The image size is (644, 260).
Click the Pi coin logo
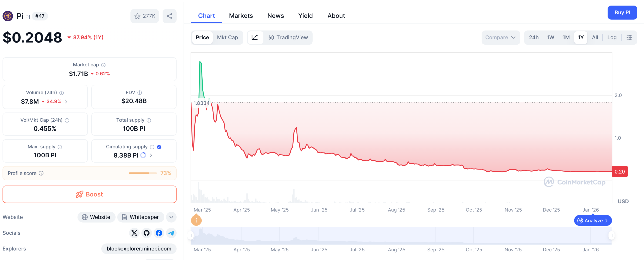click(8, 16)
